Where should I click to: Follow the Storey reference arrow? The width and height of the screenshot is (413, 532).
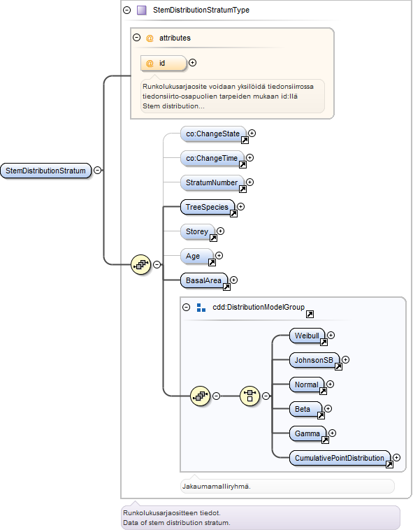213,238
